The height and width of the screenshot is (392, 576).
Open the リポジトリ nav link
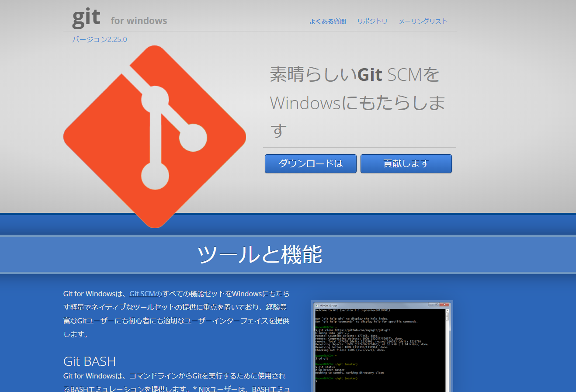point(372,21)
